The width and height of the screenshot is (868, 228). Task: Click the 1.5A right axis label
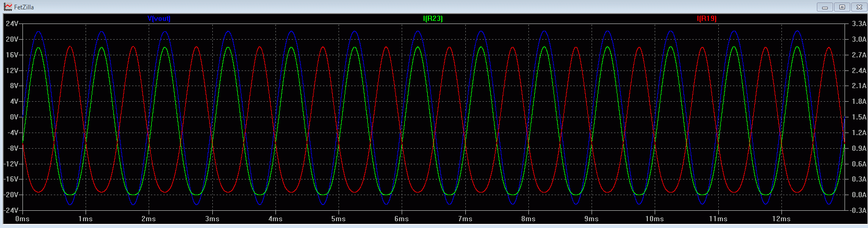859,117
